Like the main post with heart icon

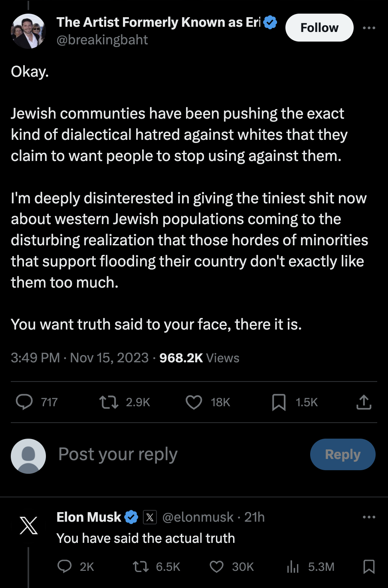pyautogui.click(x=194, y=402)
